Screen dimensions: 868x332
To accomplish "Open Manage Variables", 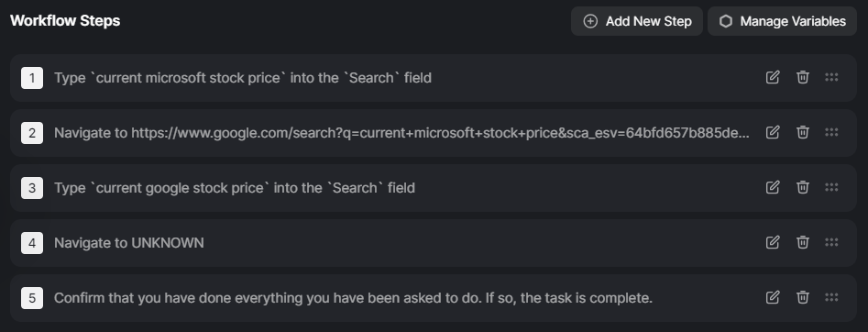I will point(782,21).
